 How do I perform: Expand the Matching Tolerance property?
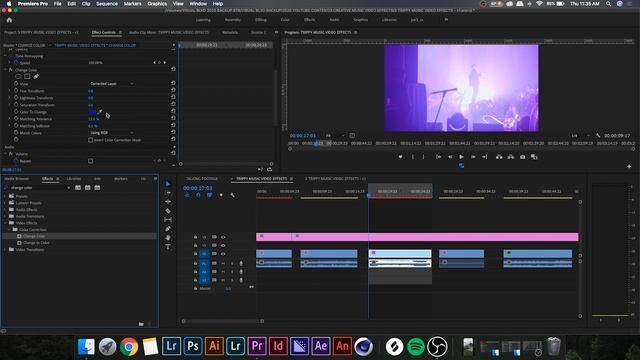pos(9,119)
